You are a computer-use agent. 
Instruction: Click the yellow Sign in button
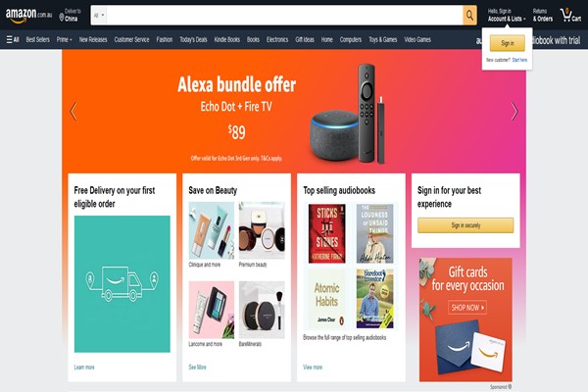click(x=507, y=43)
